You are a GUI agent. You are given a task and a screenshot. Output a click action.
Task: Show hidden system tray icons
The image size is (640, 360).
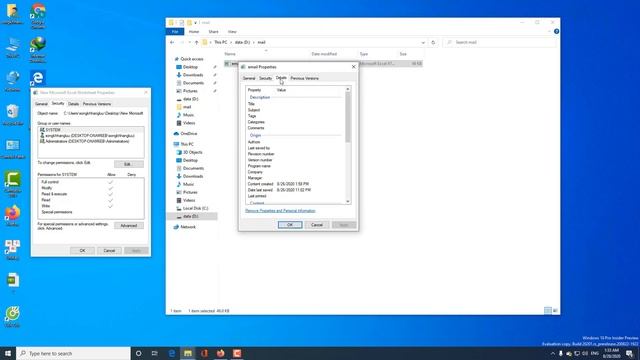click(x=553, y=353)
